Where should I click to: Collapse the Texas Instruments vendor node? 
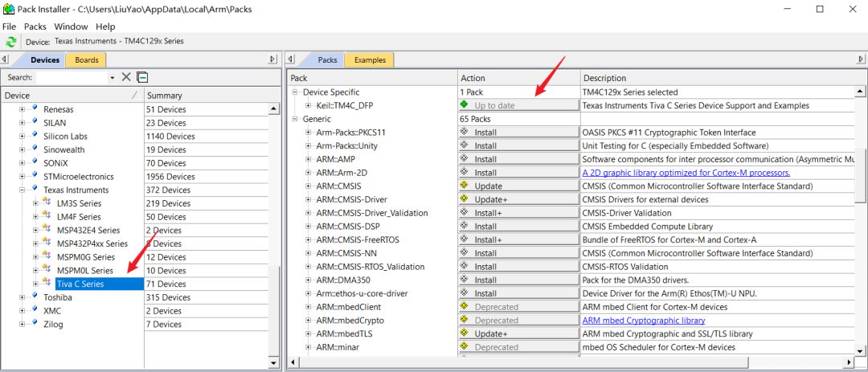click(23, 190)
